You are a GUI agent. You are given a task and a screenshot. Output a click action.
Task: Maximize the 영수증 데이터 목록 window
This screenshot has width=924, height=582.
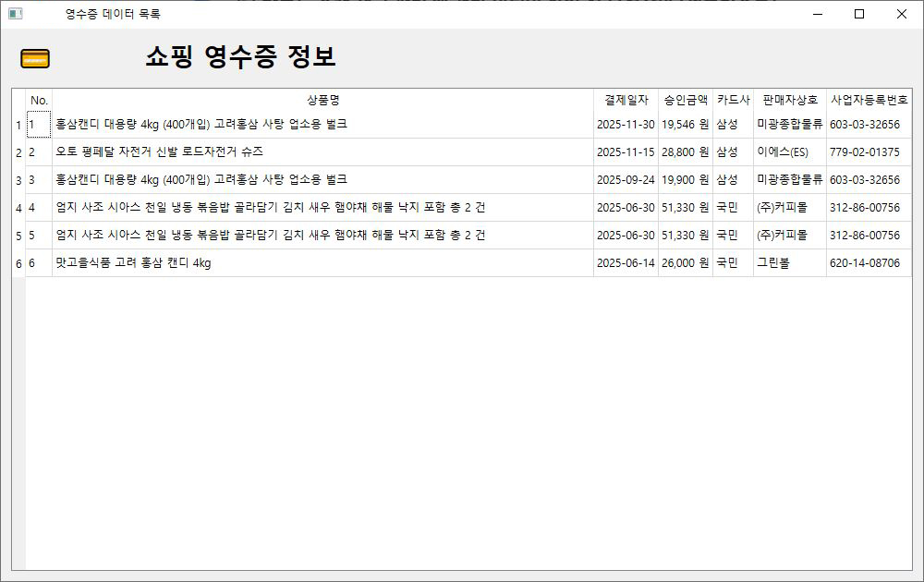pos(859,14)
